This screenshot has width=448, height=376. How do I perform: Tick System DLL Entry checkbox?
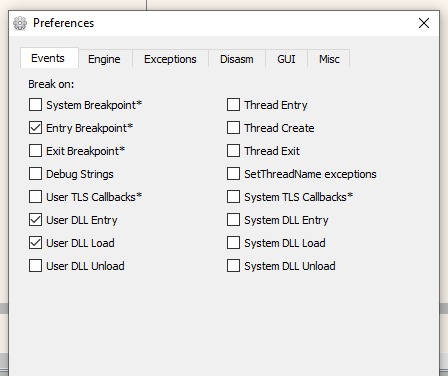[233, 220]
